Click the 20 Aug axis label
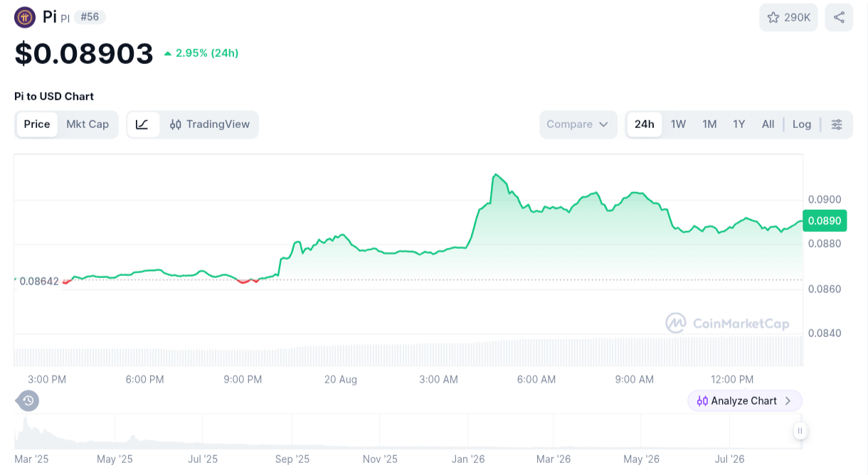 tap(341, 380)
